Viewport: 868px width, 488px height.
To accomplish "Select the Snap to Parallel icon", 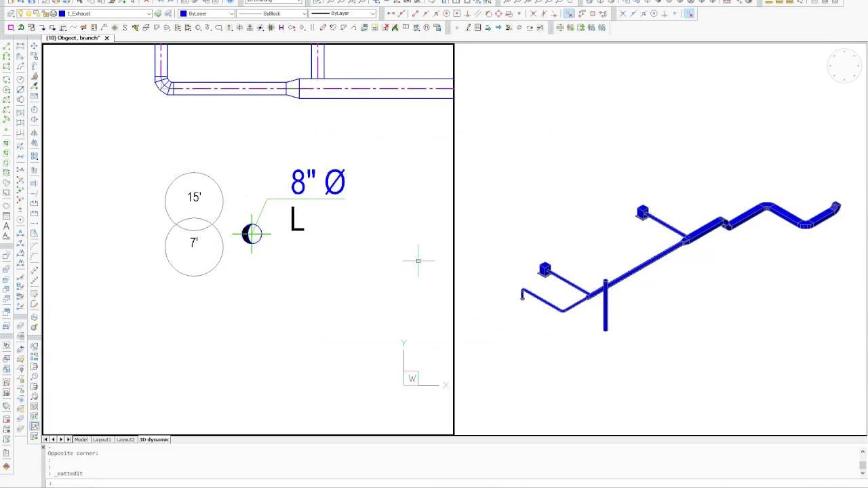I will click(478, 14).
